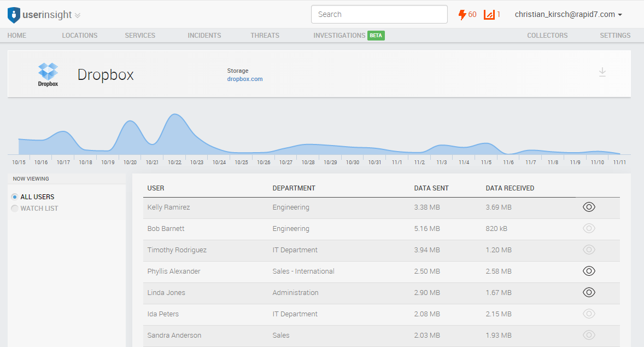Expand the userinsight product dropdown chevron

78,15
